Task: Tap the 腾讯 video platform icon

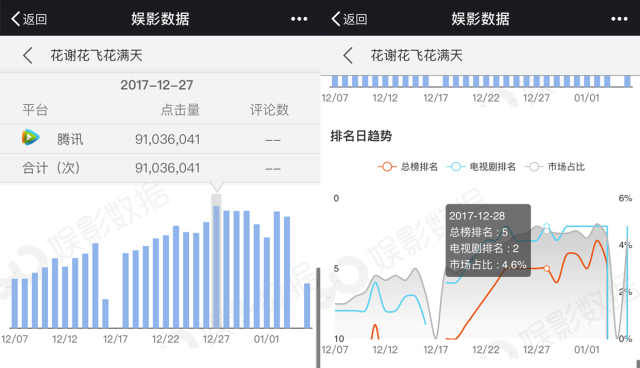Action: coord(31,137)
